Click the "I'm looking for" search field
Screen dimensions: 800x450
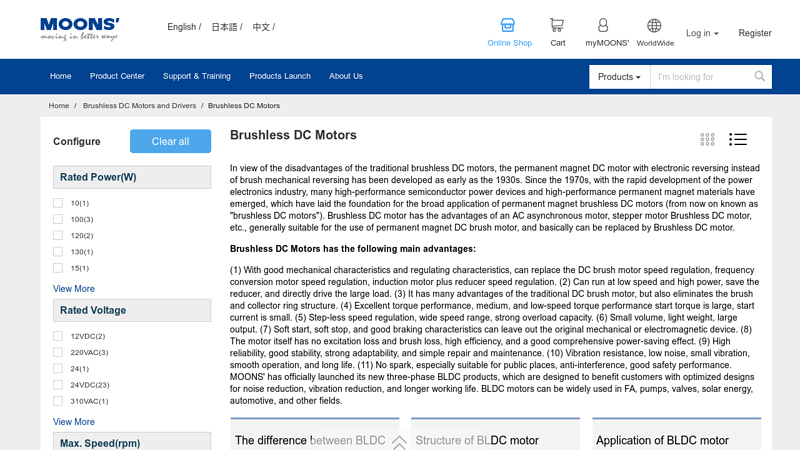(x=700, y=77)
